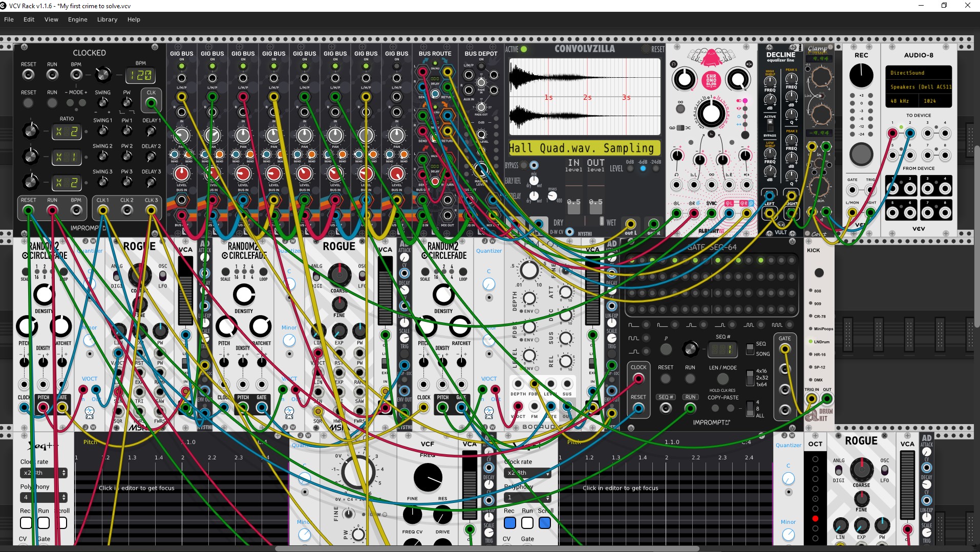Viewport: 980px width, 552px height.
Task: Select the DMX kick sample
Action: click(x=811, y=380)
